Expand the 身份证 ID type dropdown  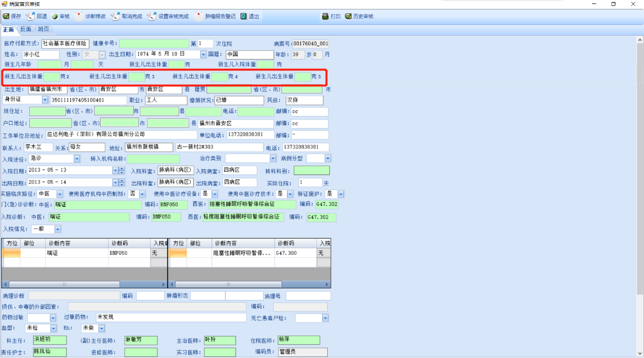[x=45, y=100]
